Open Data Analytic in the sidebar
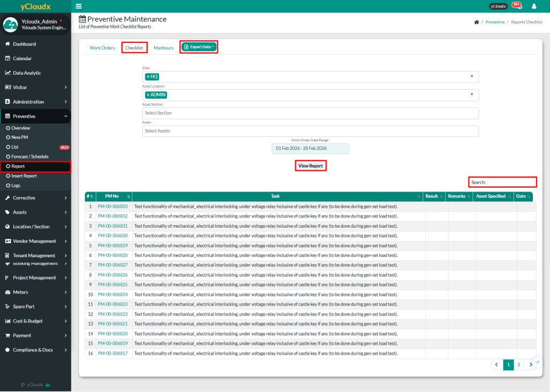Screen dimensions: 550x392 click(x=27, y=73)
